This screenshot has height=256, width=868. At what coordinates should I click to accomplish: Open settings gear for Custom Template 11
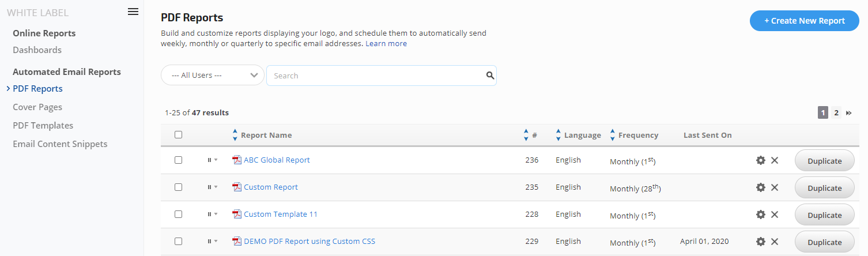(760, 214)
